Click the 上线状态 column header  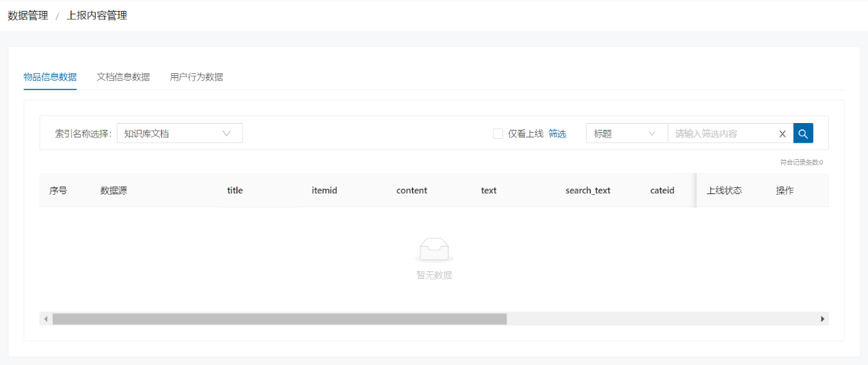(724, 191)
